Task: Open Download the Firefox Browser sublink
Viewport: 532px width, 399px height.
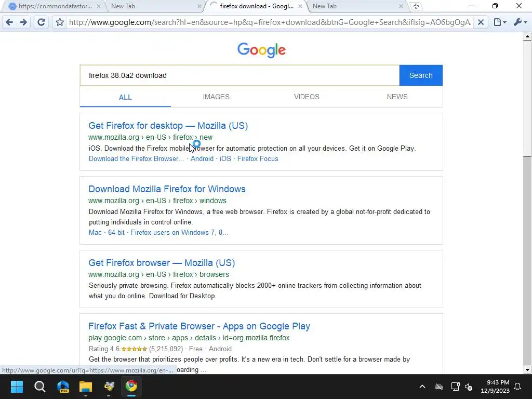Action: [137, 159]
